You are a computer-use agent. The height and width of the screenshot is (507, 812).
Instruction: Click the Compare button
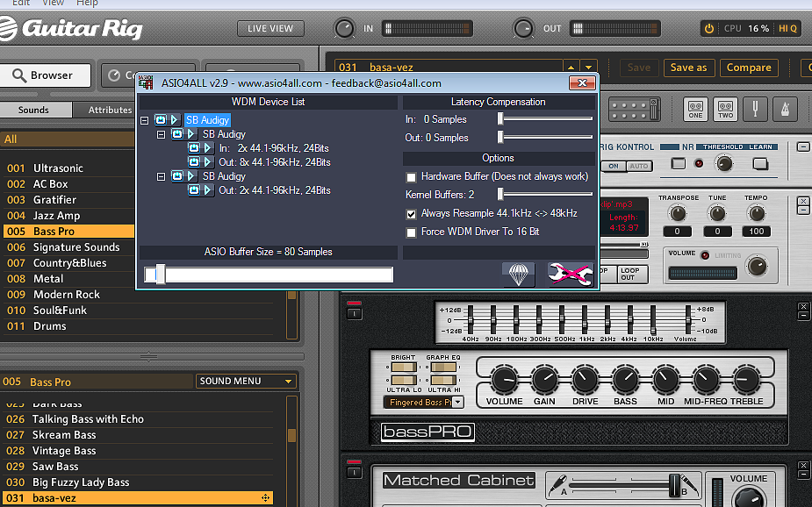pyautogui.click(x=749, y=68)
